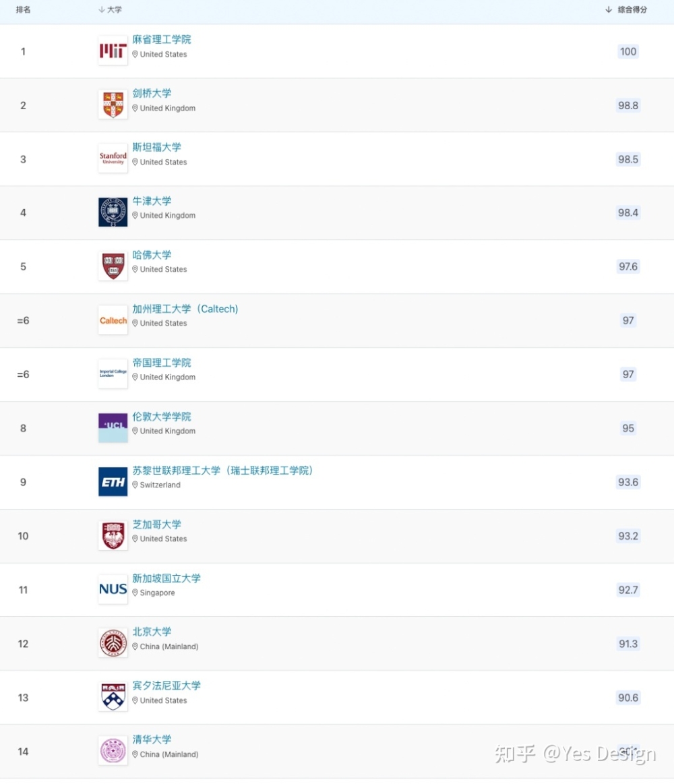Image resolution: width=674 pixels, height=784 pixels.
Task: Click the 排名 column header
Action: tap(23, 9)
